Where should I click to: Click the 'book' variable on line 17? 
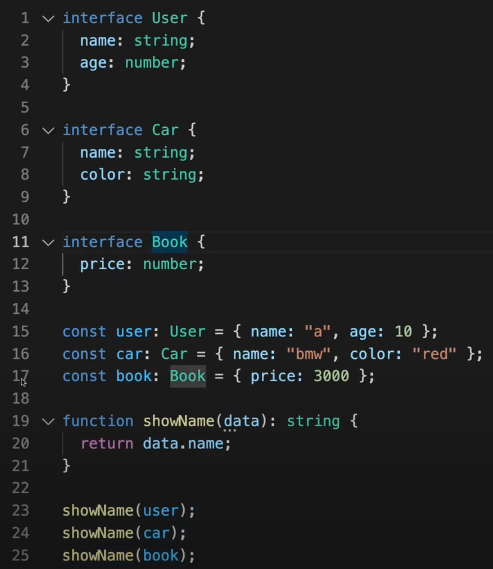click(x=134, y=376)
